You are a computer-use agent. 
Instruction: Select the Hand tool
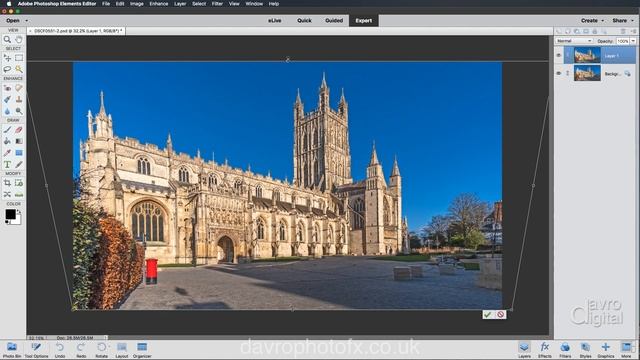point(19,40)
